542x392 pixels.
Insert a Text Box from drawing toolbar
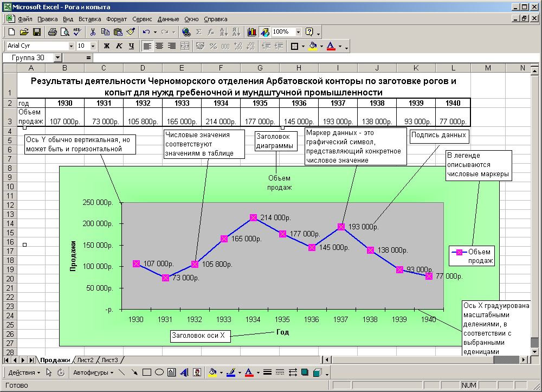(171, 372)
